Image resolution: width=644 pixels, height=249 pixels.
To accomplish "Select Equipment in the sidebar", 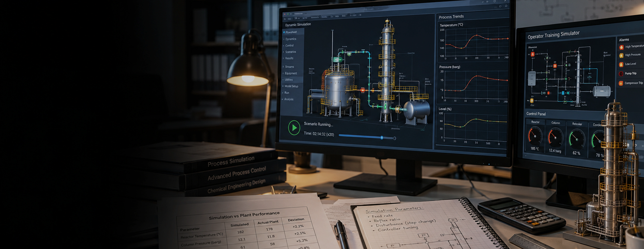I will [x=291, y=73].
